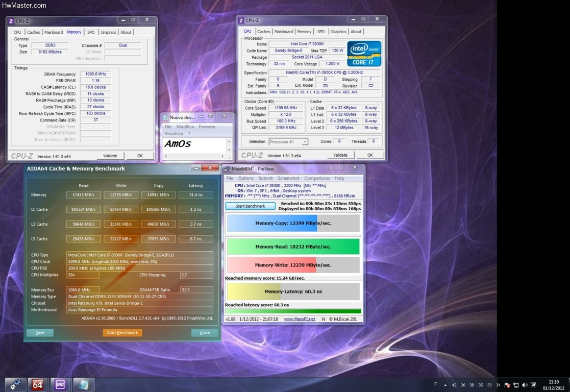This screenshot has width=570, height=392.
Task: Click the tray icon left of the clock
Action: click(x=533, y=385)
